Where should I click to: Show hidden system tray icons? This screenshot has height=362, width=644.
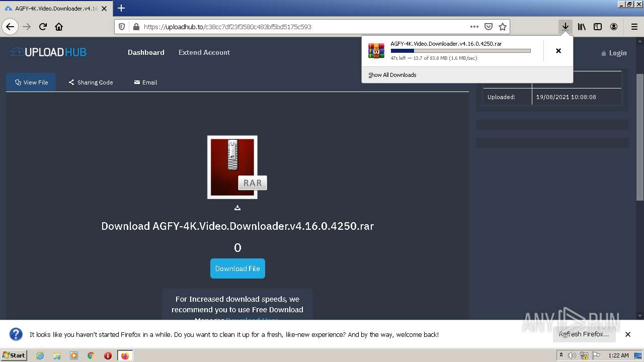561,355
